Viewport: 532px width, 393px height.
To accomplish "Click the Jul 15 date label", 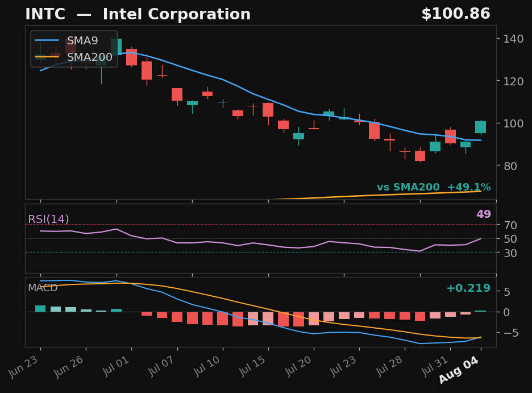I will [252, 366].
